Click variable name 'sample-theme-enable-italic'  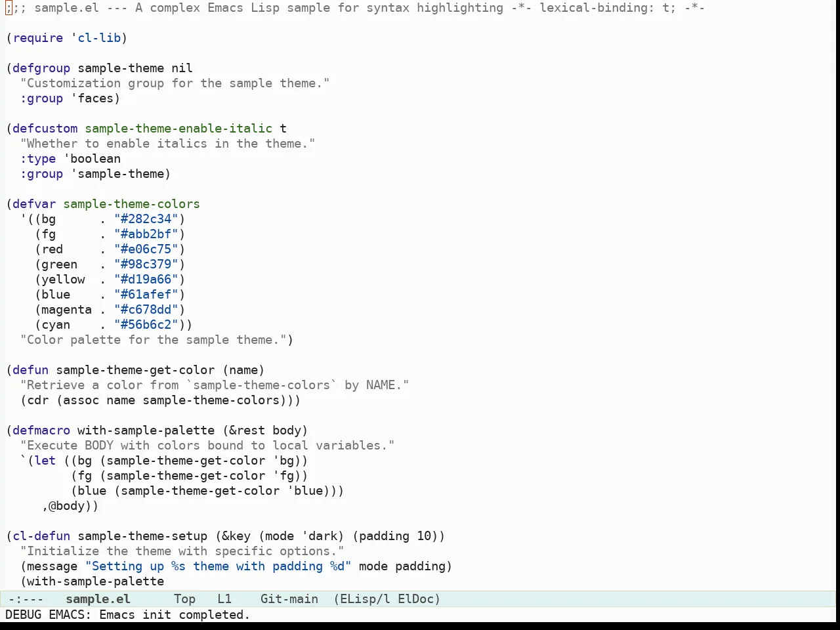pyautogui.click(x=178, y=129)
